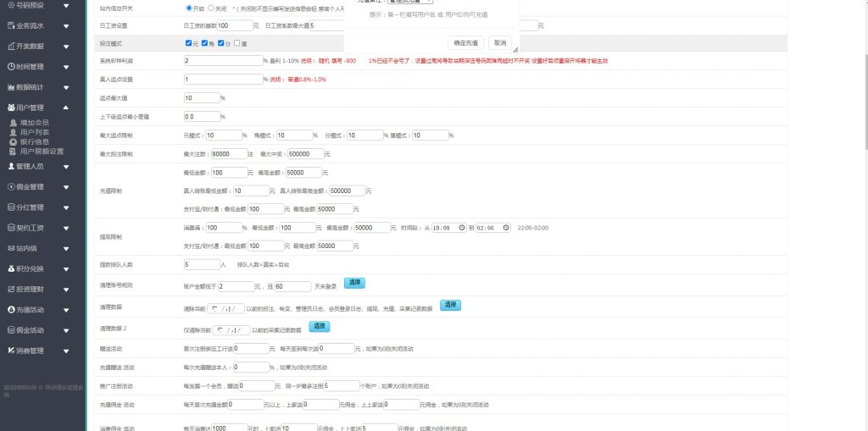Click 上下级返点最小差值 input field
Screen dimensions: 868x431
pyautogui.click(x=202, y=117)
